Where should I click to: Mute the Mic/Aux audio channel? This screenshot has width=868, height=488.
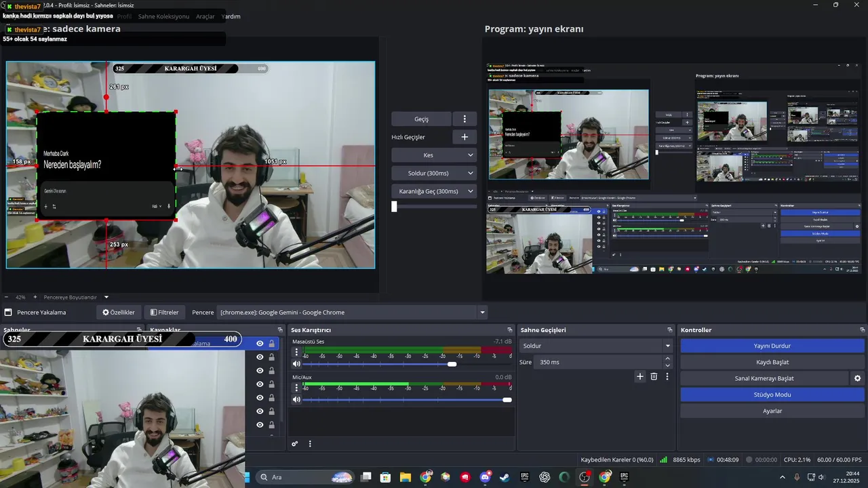point(296,399)
